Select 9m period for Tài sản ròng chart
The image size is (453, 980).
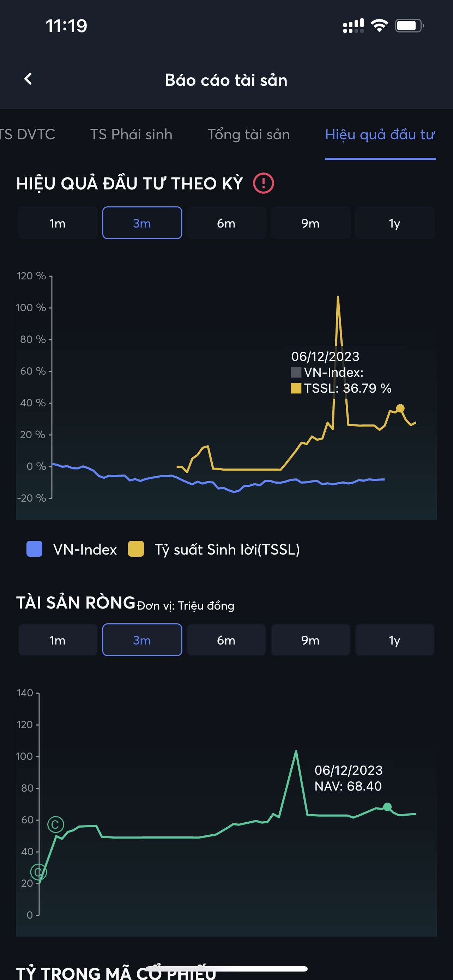pos(310,640)
